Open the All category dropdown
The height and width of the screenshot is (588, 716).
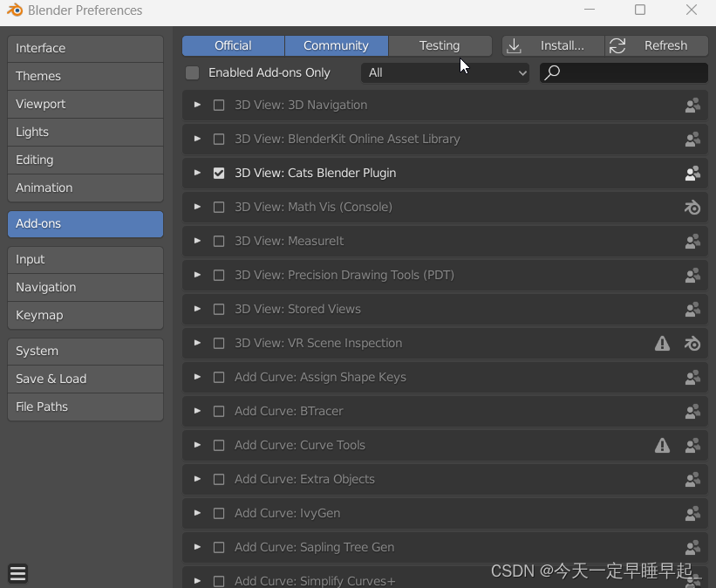(x=445, y=73)
